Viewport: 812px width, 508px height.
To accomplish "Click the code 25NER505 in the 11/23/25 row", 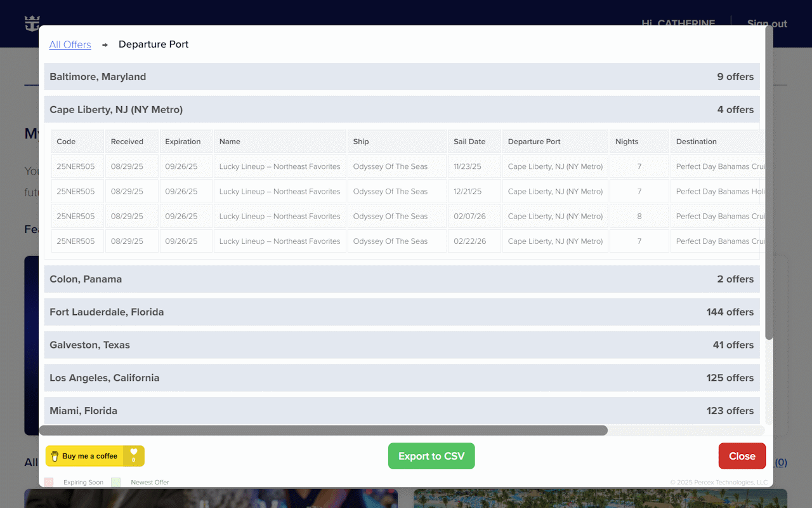I will click(x=77, y=166).
